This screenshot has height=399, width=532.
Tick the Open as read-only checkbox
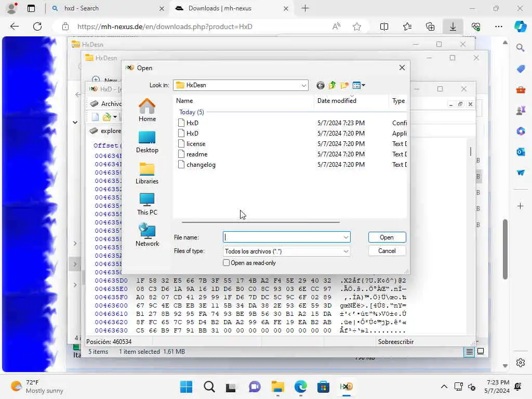coord(227,263)
